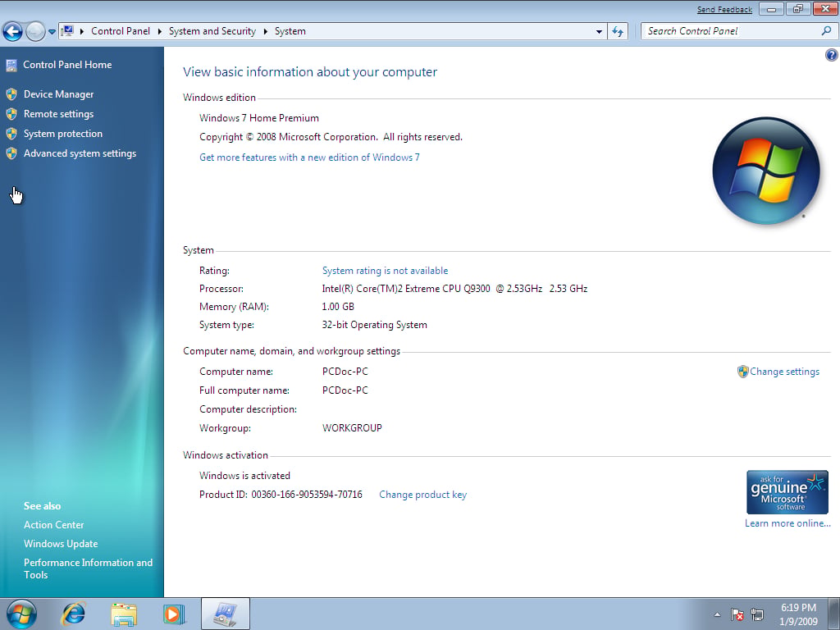The width and height of the screenshot is (840, 630).
Task: Launch Windows Media Player from taskbar
Action: (x=174, y=614)
